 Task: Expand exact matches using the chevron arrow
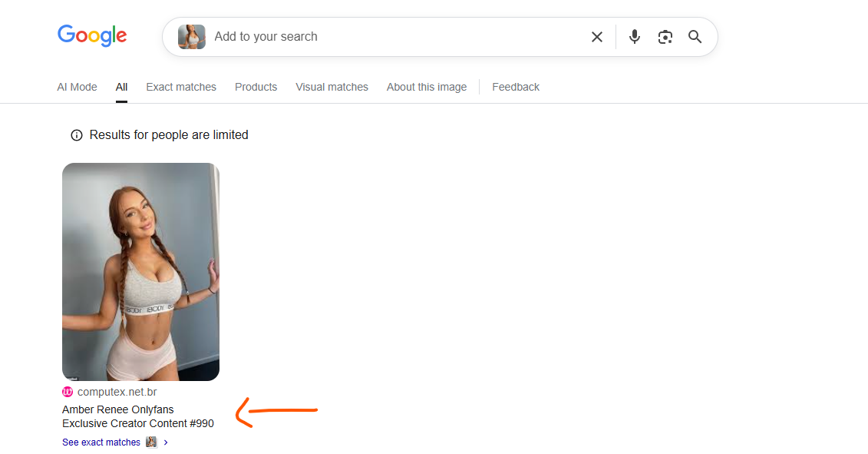point(166,442)
